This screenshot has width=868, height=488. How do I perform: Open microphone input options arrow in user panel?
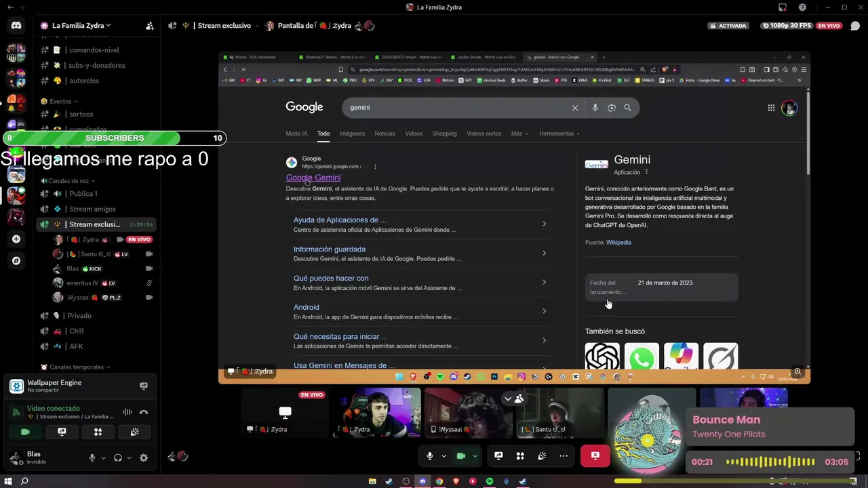103,458
